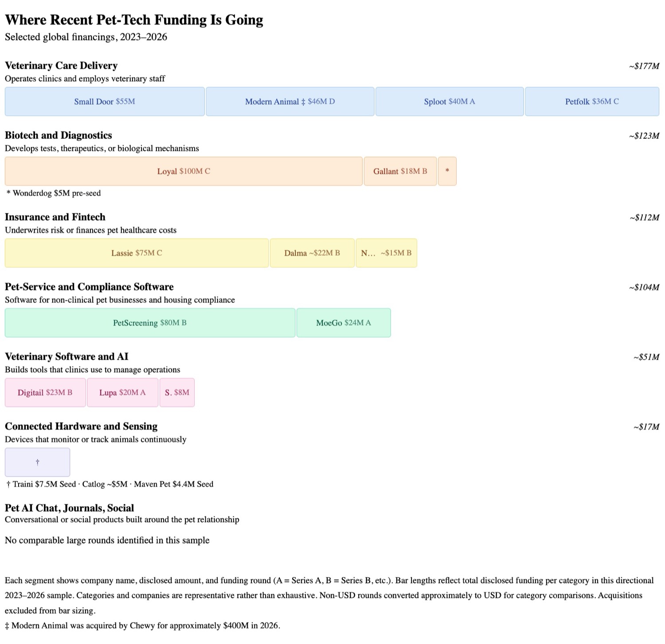Select the truncated N… ~$15M B segment
Viewport: 665px width, 644px height.
pos(386,253)
